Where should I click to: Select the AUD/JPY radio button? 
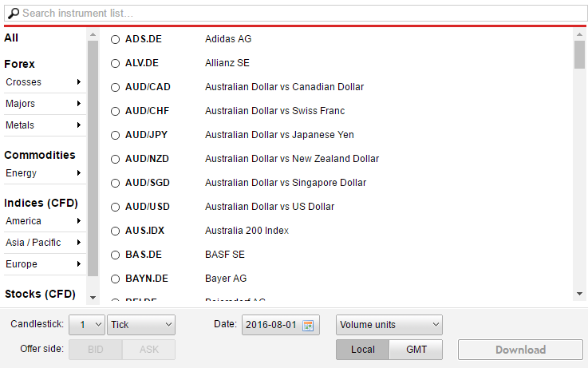click(115, 135)
